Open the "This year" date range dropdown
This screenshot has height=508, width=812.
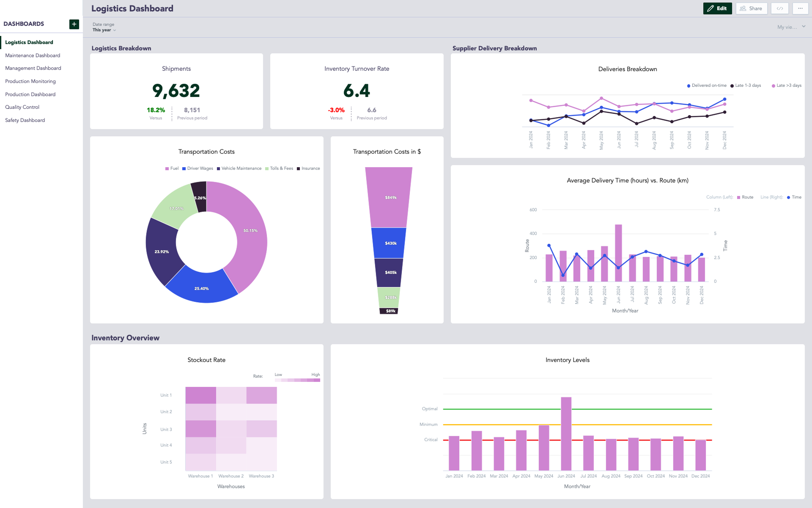click(103, 30)
